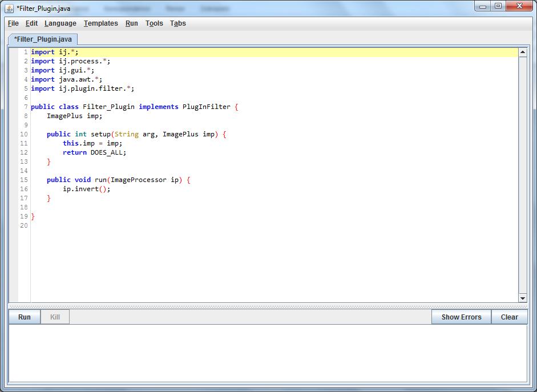Click the 'void' keyword on line 15
Image resolution: width=537 pixels, height=392 pixels.
click(83, 180)
